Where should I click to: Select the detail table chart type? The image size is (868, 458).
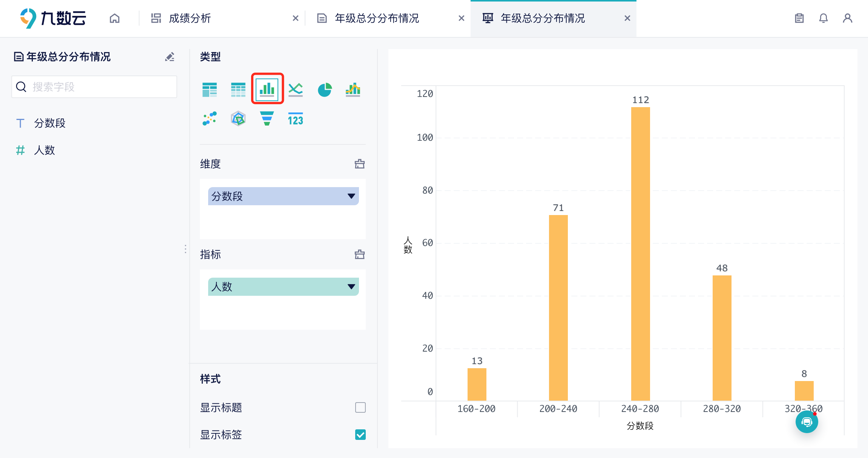[x=238, y=90]
